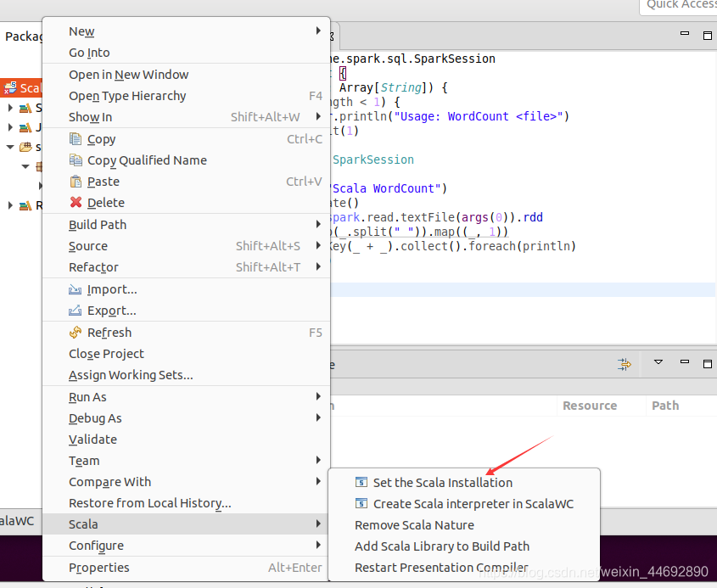
Task: Expand the first library tree node
Action: [x=10, y=108]
